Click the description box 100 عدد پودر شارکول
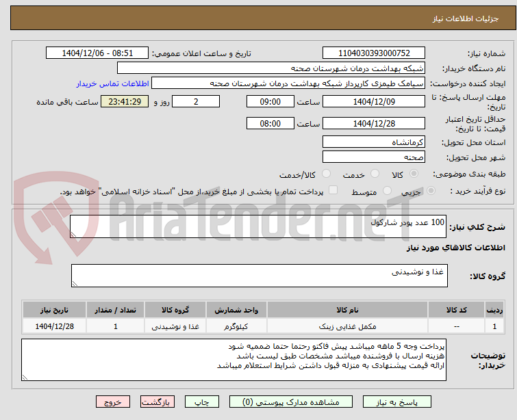 [258, 226]
